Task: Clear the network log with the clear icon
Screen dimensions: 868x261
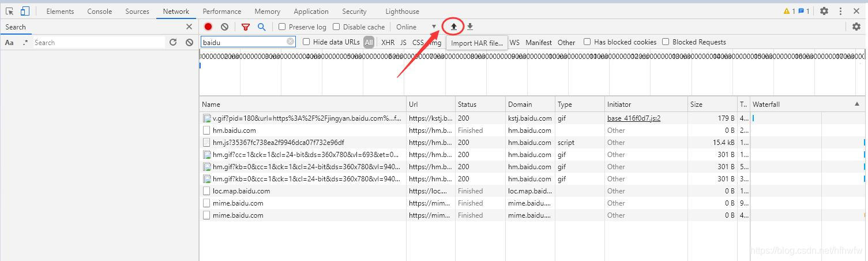Action: click(x=224, y=27)
